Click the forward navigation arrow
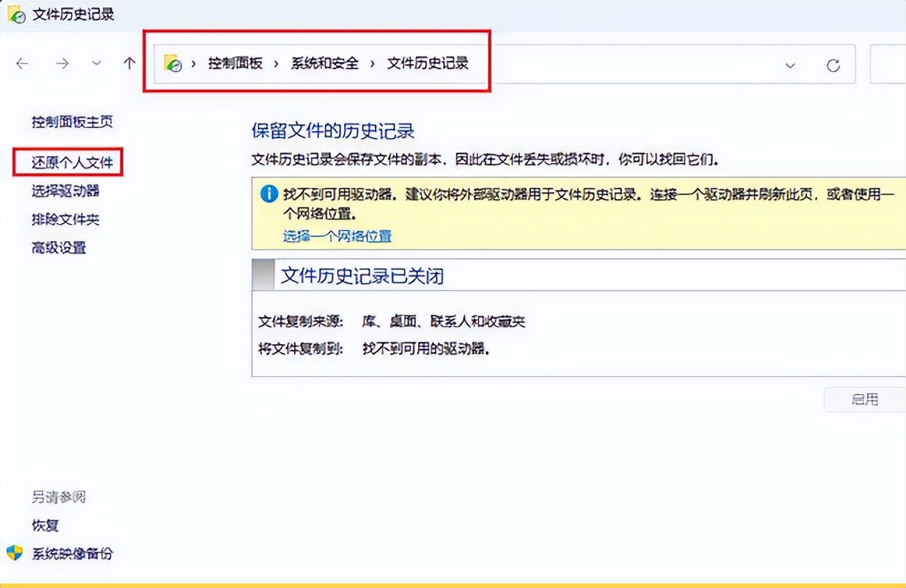This screenshot has width=906, height=588. pyautogui.click(x=62, y=63)
